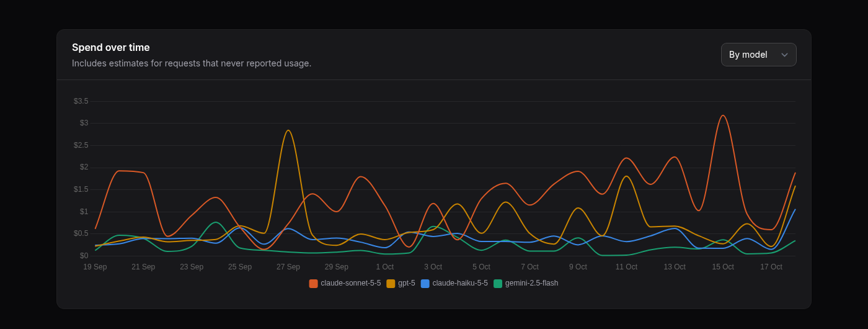The image size is (868, 329).
Task: Click the 19 Sep x-axis label
Action: [95, 267]
